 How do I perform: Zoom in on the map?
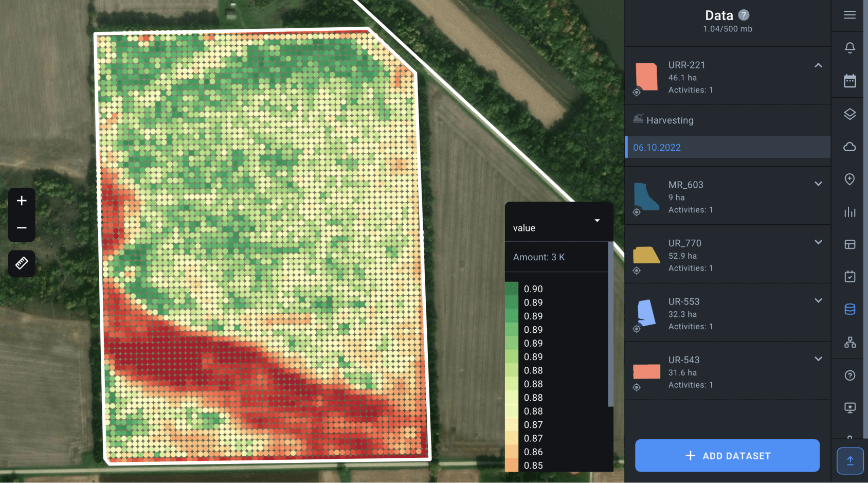[x=22, y=201]
